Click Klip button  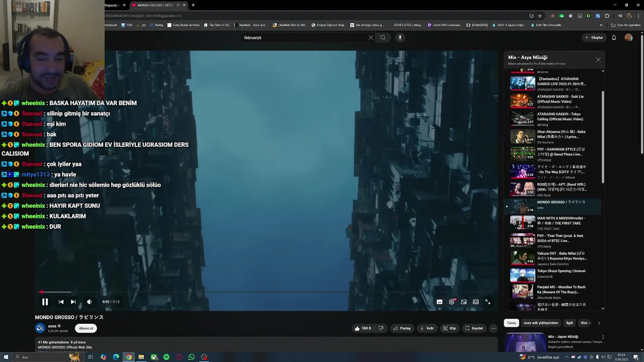click(x=449, y=328)
